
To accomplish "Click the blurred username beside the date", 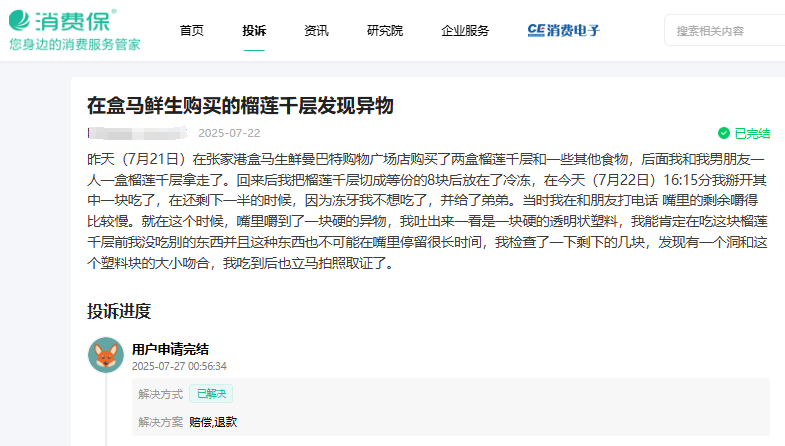I will pos(138,133).
